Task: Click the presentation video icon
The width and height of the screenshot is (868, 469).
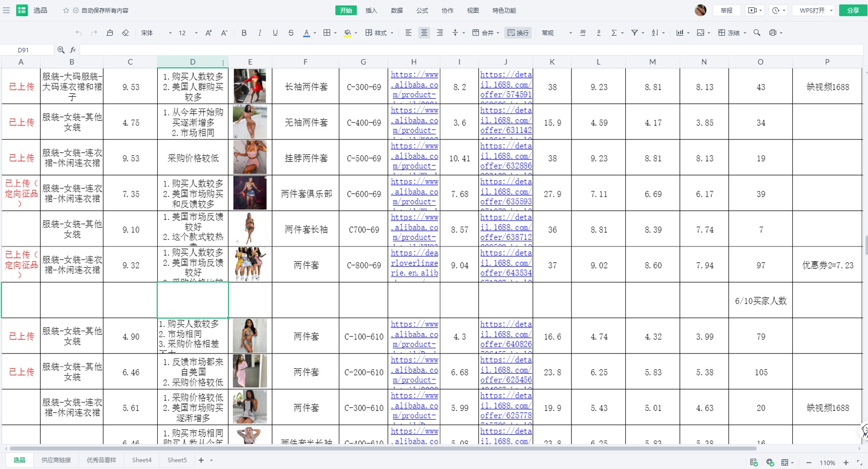Action: pyautogui.click(x=753, y=10)
